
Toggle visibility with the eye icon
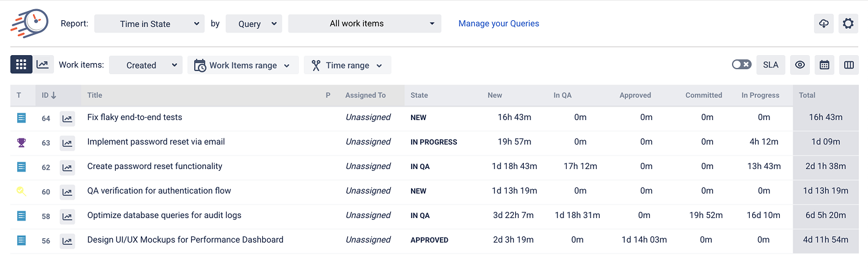800,65
